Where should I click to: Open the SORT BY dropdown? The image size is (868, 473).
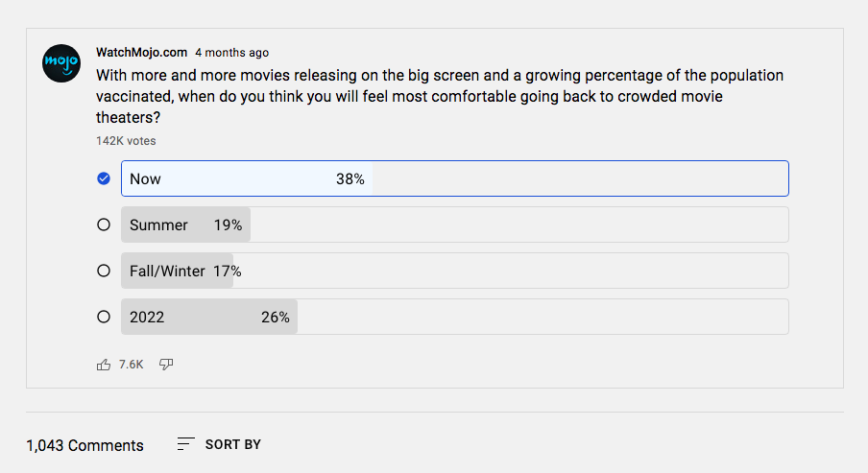click(x=232, y=444)
